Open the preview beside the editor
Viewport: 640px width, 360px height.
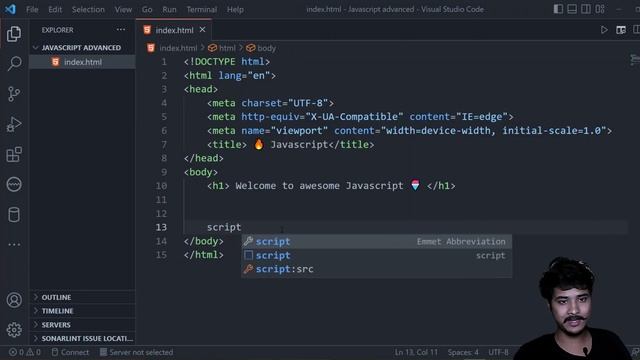[x=621, y=30]
